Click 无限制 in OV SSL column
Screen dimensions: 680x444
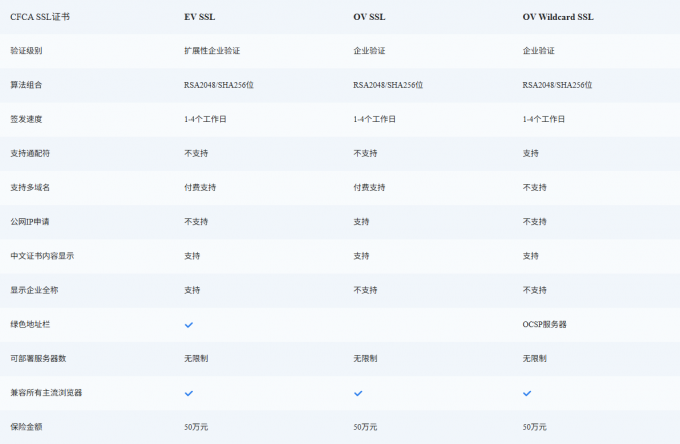(x=365, y=359)
